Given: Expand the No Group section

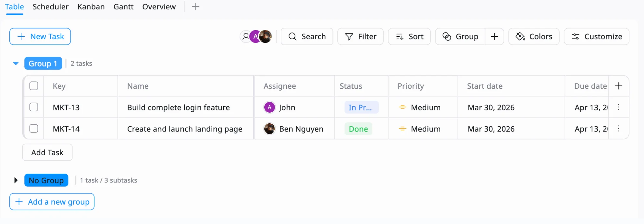Looking at the screenshot, I should 16,180.
